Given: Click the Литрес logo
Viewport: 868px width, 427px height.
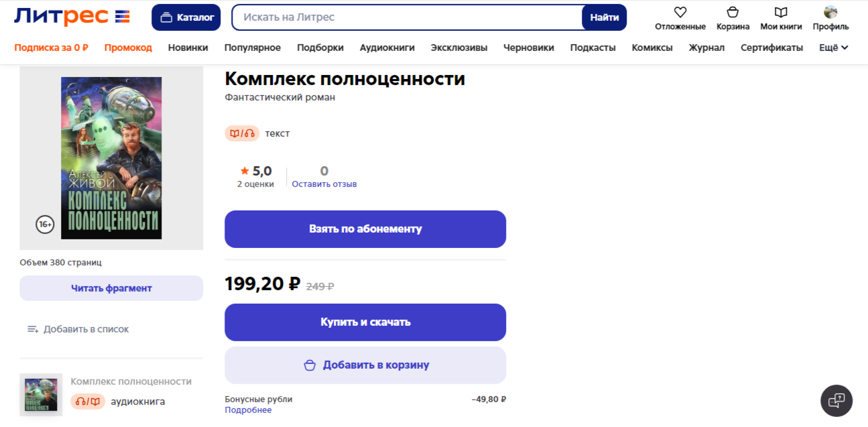Looking at the screenshot, I should pyautogui.click(x=72, y=17).
